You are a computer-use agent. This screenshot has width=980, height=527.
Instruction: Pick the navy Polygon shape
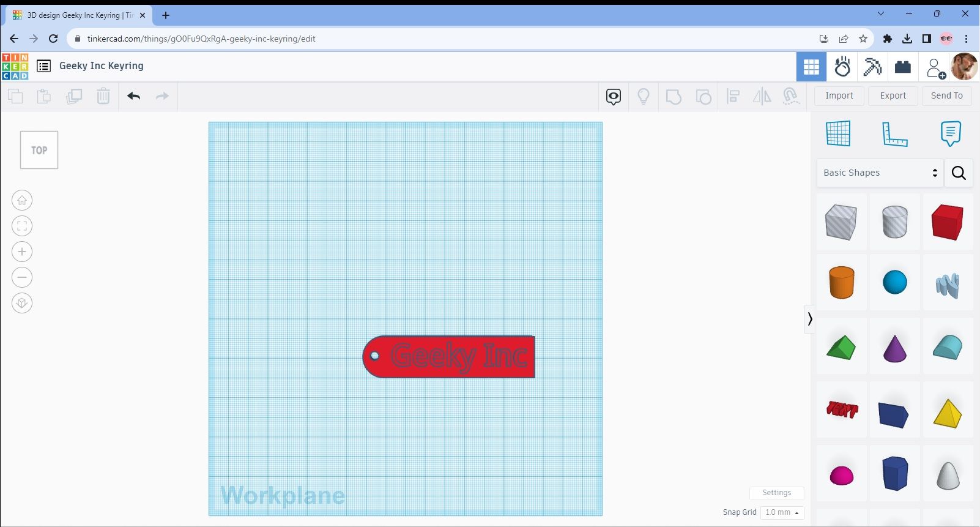point(894,473)
